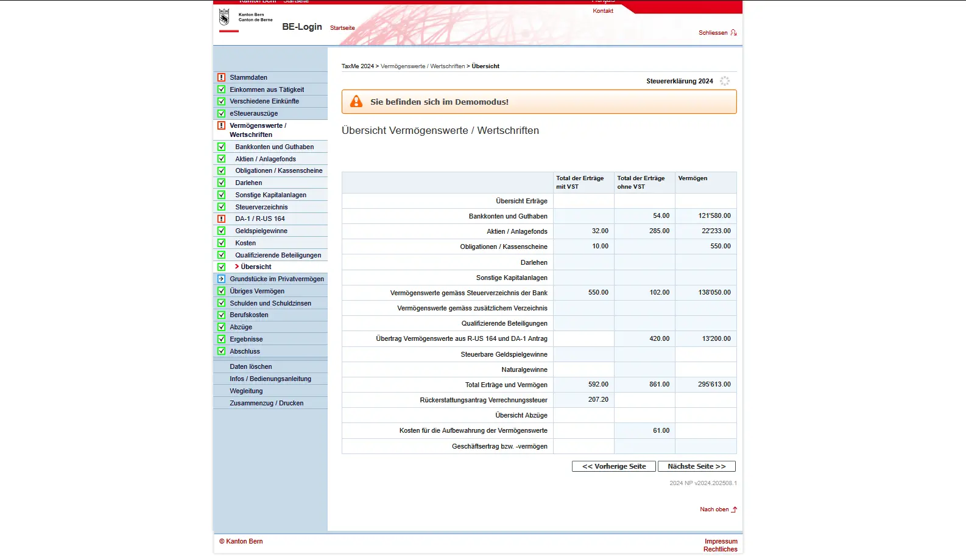
Task: Click the total Vermögen value 295'613.00
Action: click(714, 384)
